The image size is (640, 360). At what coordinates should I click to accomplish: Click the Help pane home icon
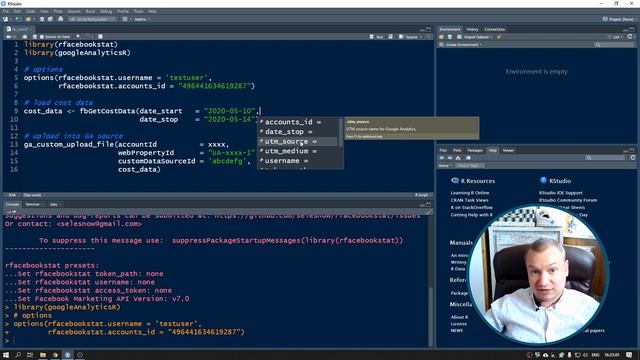coord(458,158)
